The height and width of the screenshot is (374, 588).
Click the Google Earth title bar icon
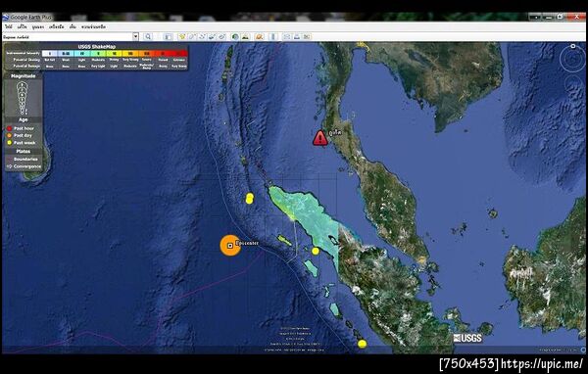pos(6,18)
